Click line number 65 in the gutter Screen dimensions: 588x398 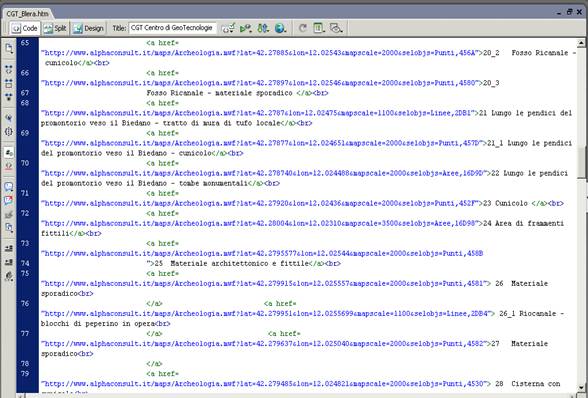tap(25, 43)
